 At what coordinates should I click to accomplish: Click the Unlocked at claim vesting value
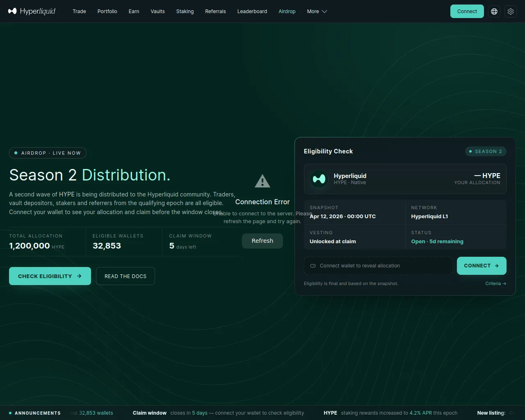[333, 241]
